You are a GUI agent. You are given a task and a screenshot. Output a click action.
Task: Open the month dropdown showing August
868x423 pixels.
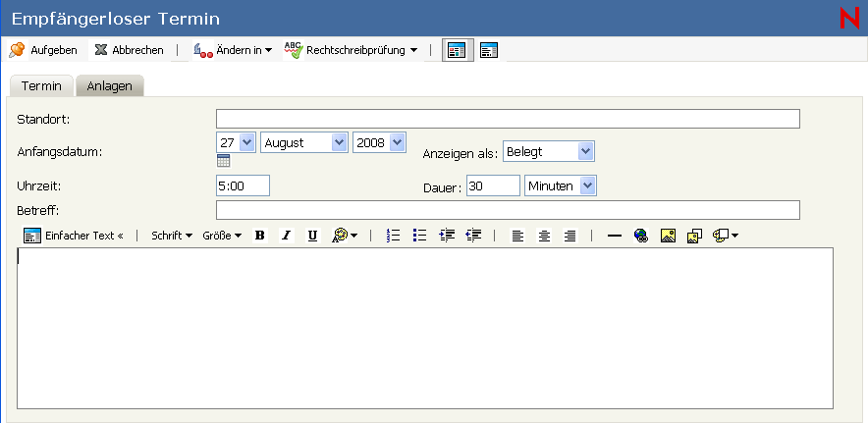click(x=304, y=142)
